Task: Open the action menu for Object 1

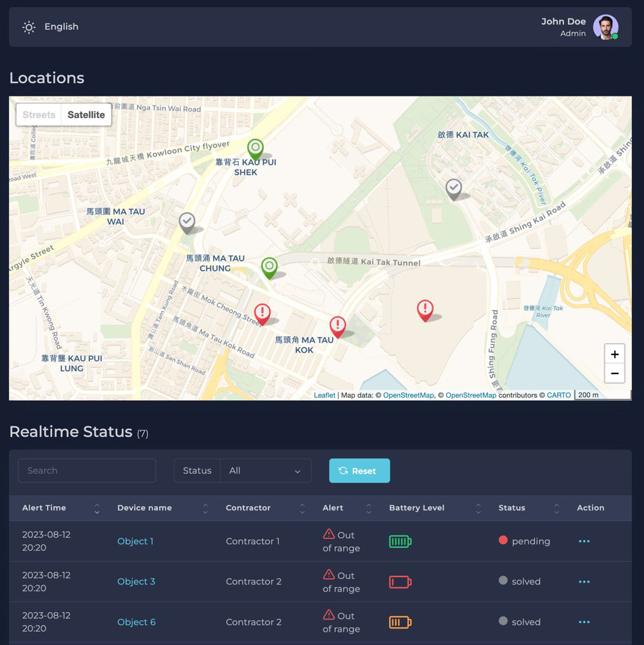Action: point(584,542)
